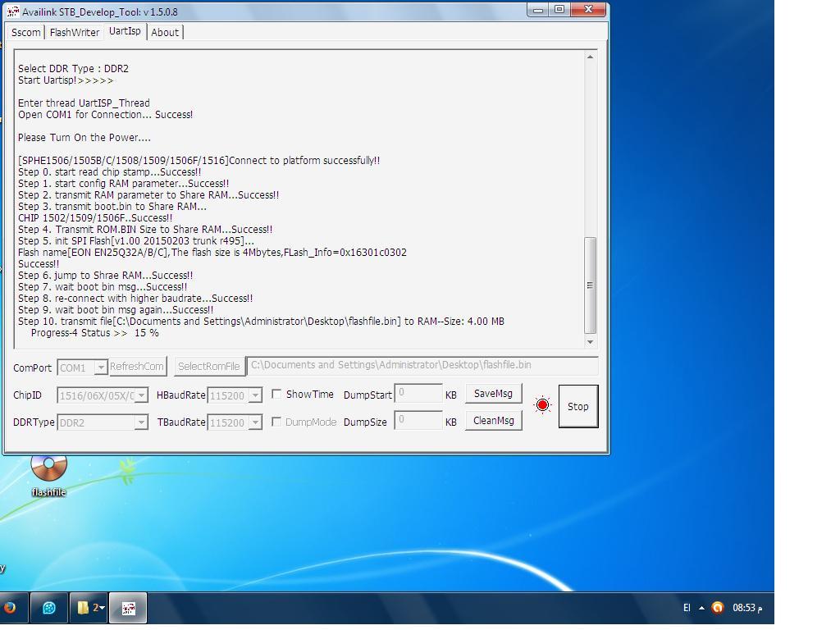Viewport: 840px width, 630px height.
Task: Select the UartIsp tab
Action: point(125,31)
